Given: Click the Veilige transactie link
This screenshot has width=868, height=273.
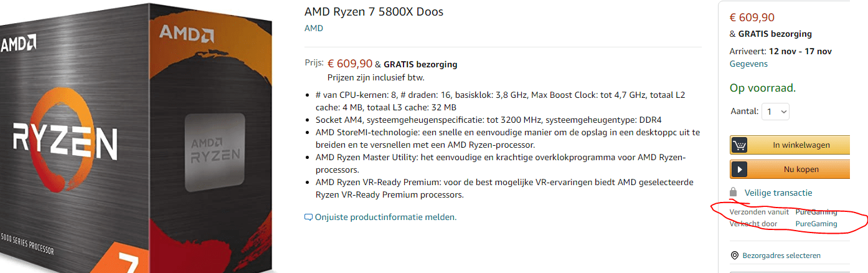Looking at the screenshot, I should [x=778, y=193].
